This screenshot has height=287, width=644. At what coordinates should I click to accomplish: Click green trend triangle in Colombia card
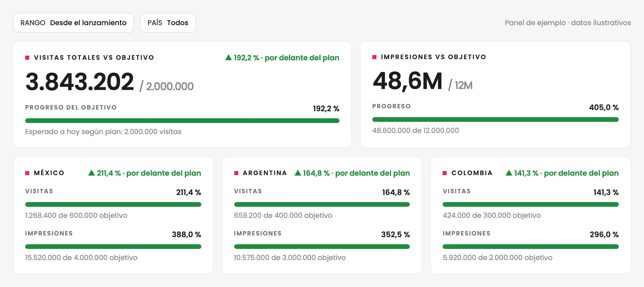pos(509,173)
